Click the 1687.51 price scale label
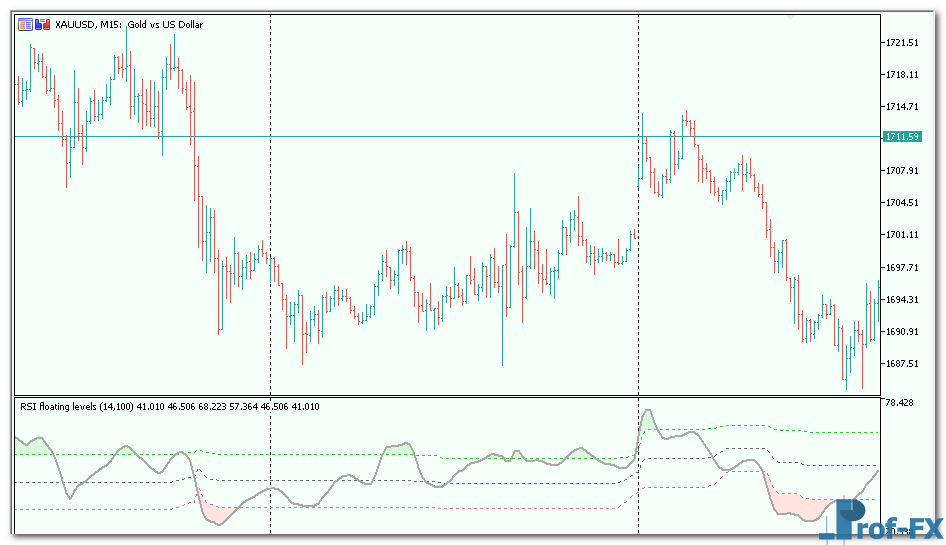 coord(902,363)
